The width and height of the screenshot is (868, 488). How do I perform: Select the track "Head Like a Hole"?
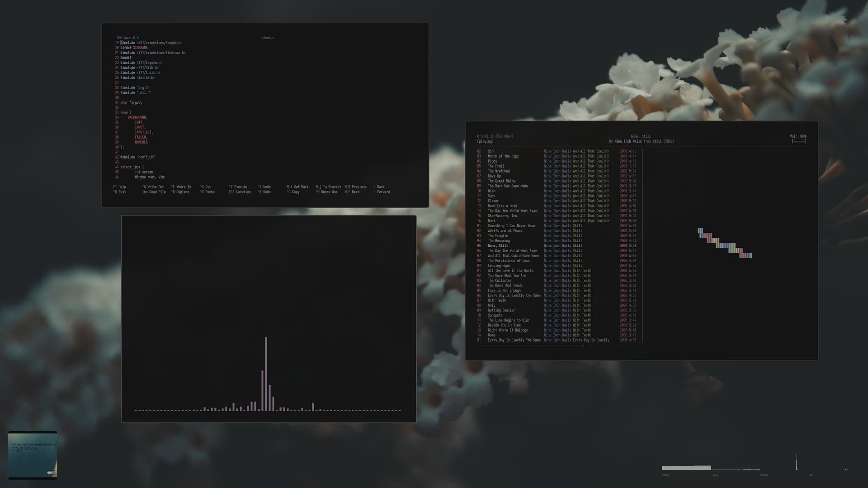502,206
